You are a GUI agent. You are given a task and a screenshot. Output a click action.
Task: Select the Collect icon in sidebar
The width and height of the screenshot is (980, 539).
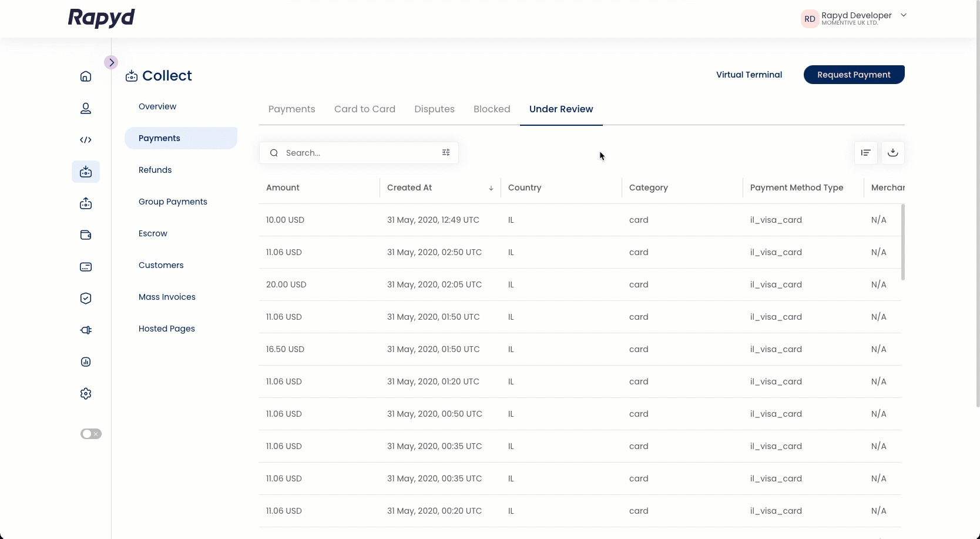pyautogui.click(x=86, y=172)
